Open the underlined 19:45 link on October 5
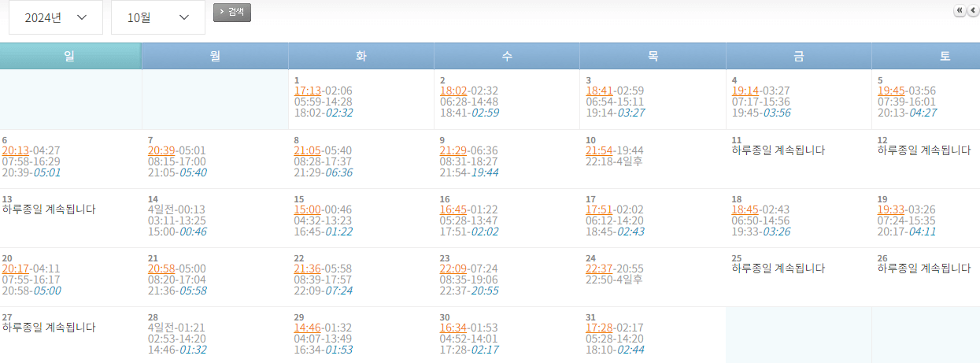The image size is (980, 363). click(x=891, y=91)
